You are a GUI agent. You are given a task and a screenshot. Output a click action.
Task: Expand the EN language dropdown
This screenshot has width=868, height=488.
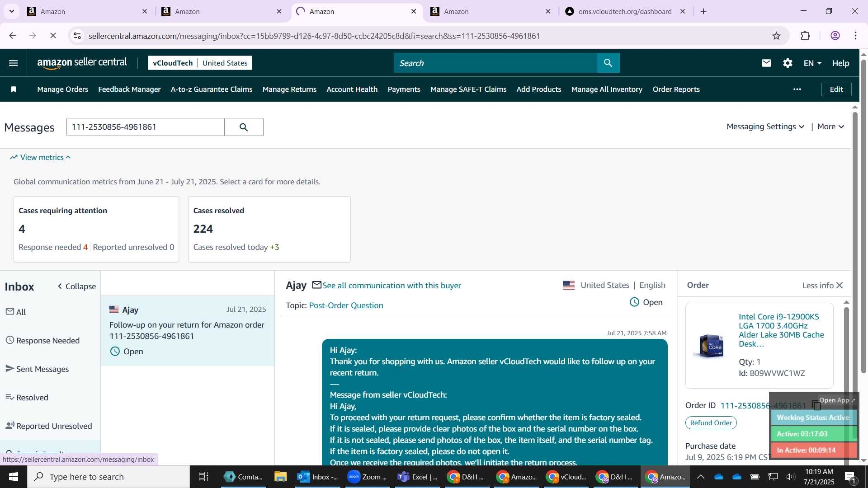point(812,63)
